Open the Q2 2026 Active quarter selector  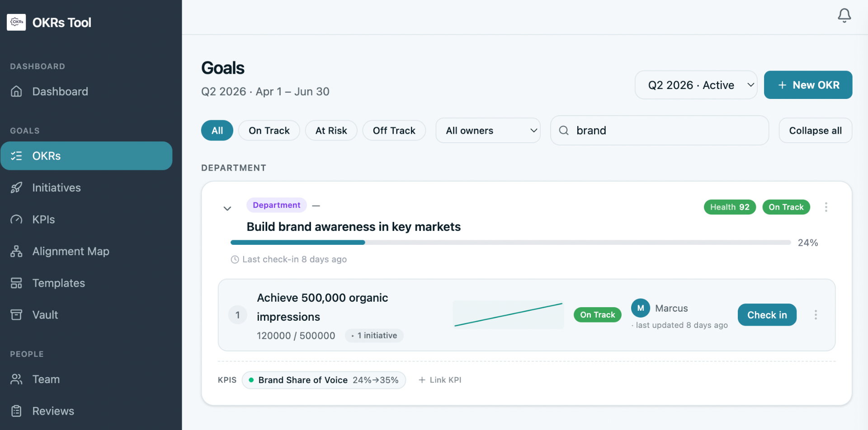point(696,85)
